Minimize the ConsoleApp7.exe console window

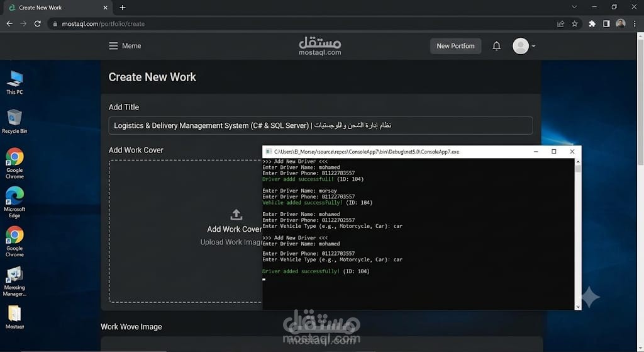pos(536,151)
